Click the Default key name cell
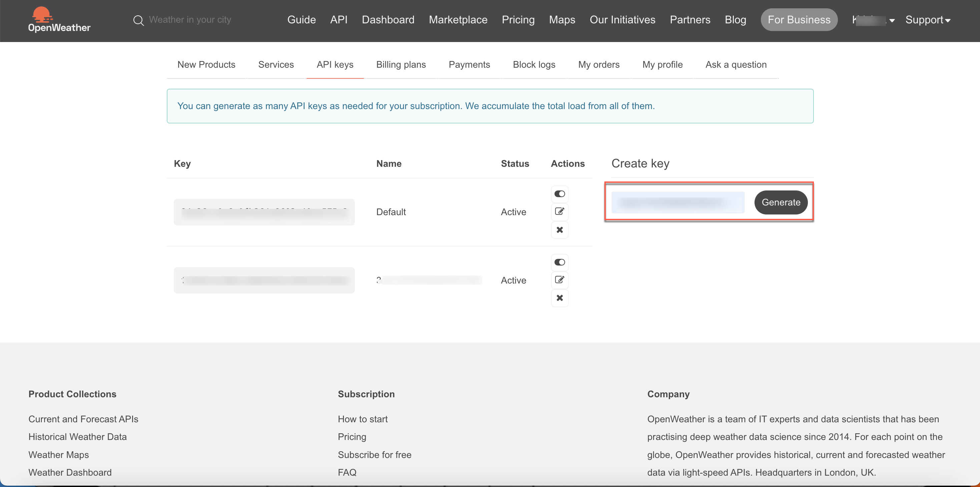980x487 pixels. [x=391, y=212]
